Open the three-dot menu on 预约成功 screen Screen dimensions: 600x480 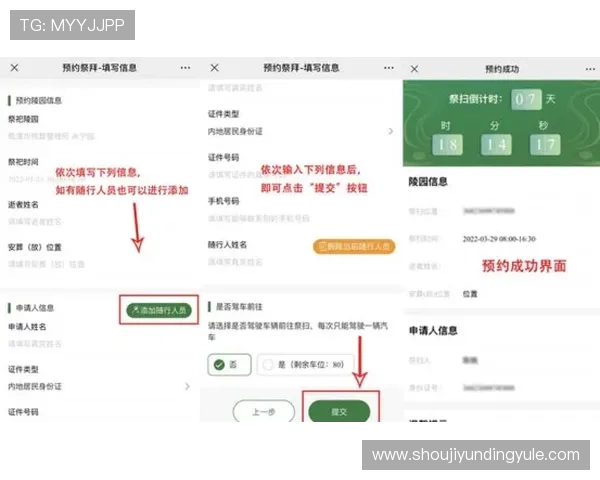click(x=590, y=69)
